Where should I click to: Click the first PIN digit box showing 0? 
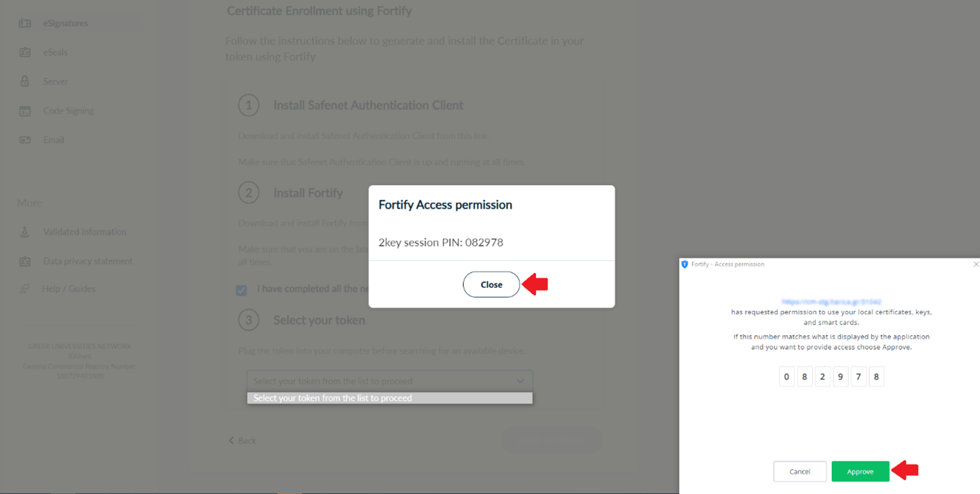(x=786, y=377)
